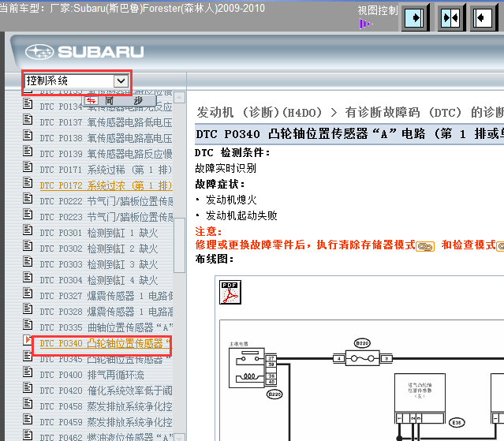Click document icon beside DTC P0137
504x441 pixels.
click(x=28, y=120)
